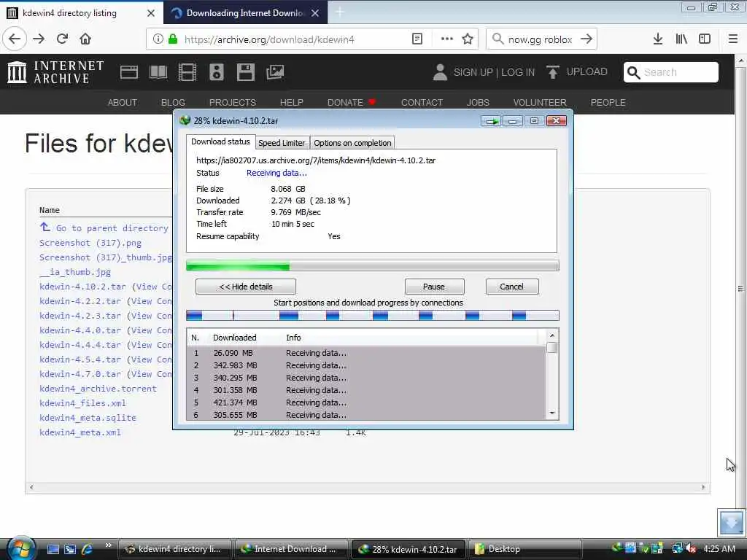Select connection row 2 with 342.983 MB

[x=366, y=365]
